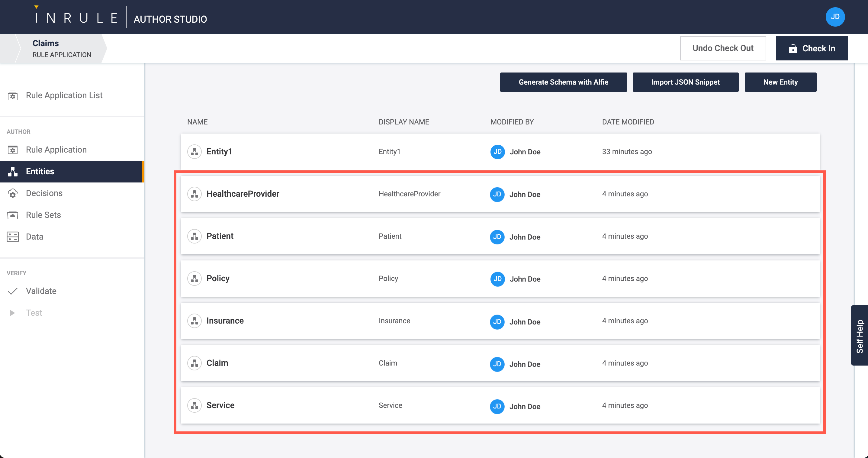This screenshot has height=458, width=868.
Task: Click the entity icon beside HealthcareProvider
Action: (194, 194)
